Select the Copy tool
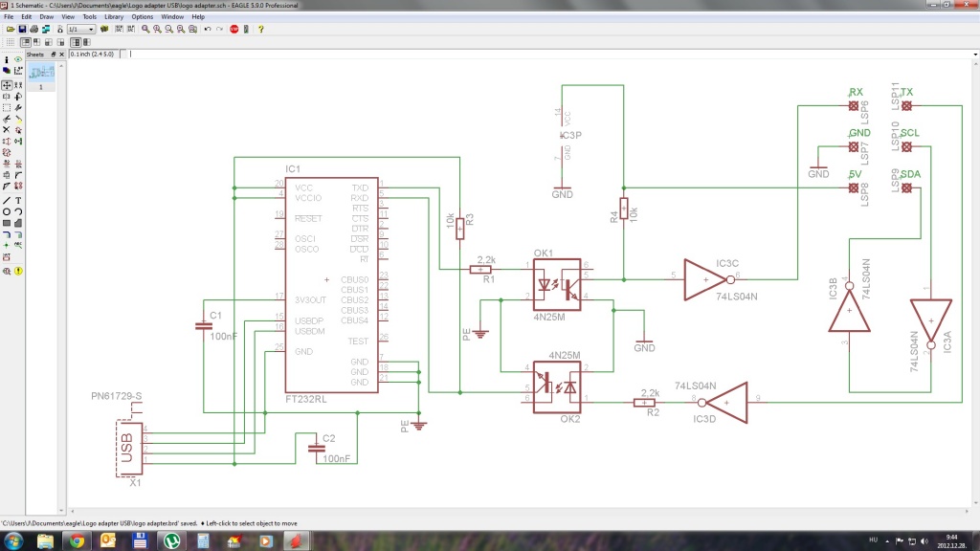 click(x=18, y=85)
